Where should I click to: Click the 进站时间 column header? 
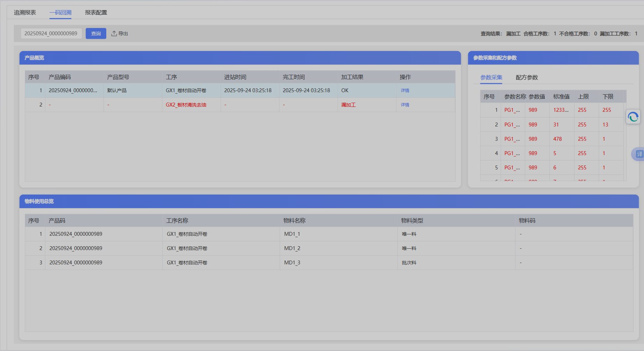tap(235, 77)
